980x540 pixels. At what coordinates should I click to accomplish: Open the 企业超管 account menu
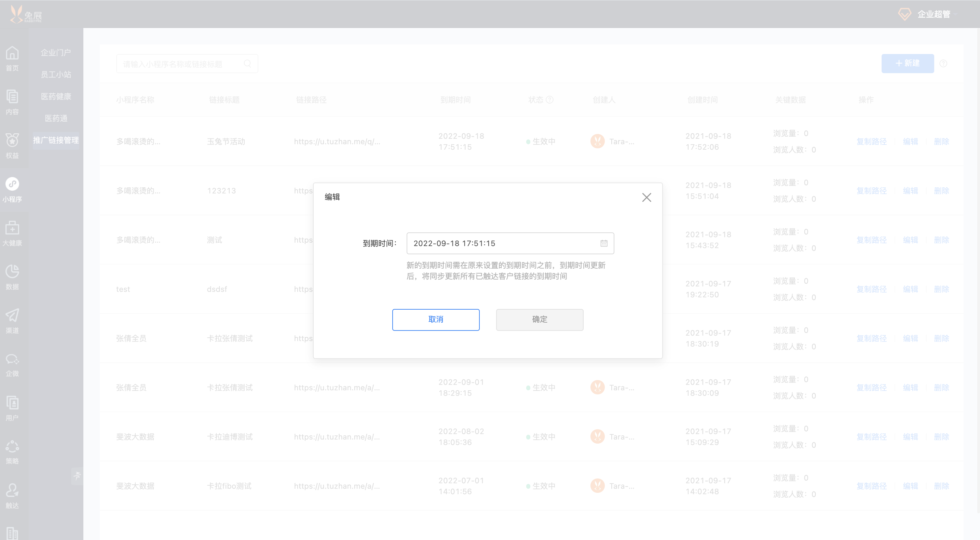pyautogui.click(x=934, y=14)
